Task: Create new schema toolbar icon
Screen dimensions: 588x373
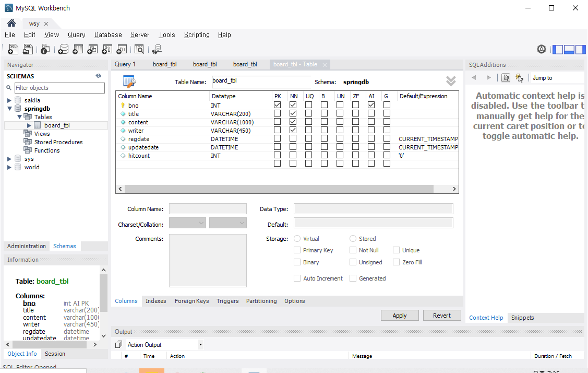Action: (63, 49)
